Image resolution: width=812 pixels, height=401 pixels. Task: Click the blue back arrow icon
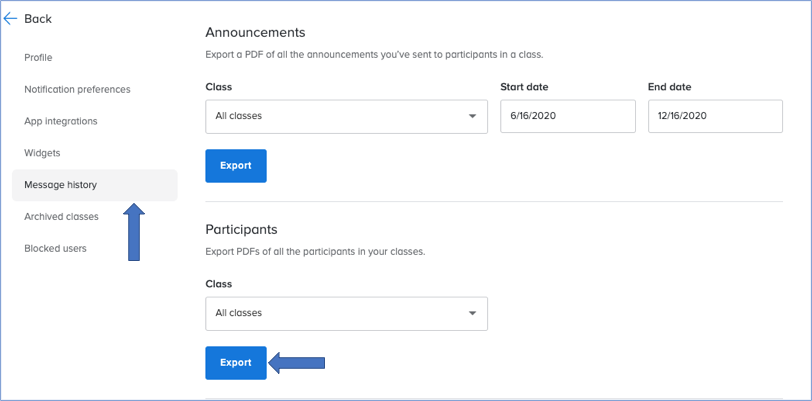[10, 19]
